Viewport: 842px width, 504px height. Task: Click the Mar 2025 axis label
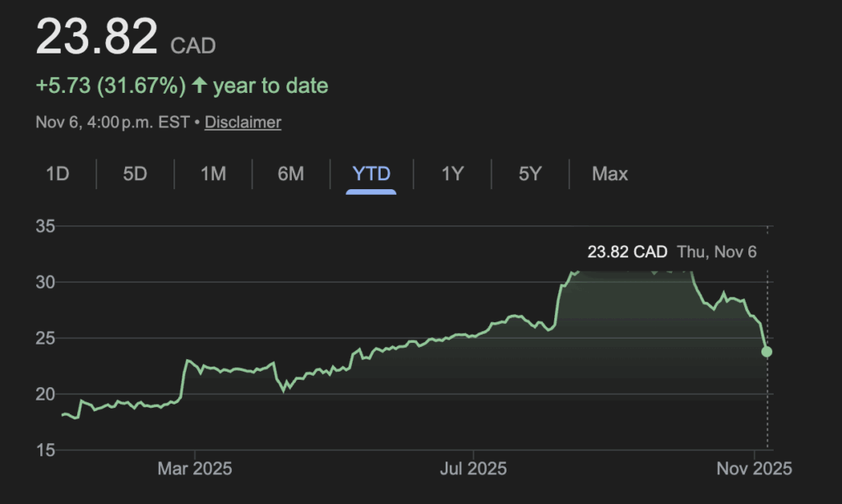tap(195, 469)
